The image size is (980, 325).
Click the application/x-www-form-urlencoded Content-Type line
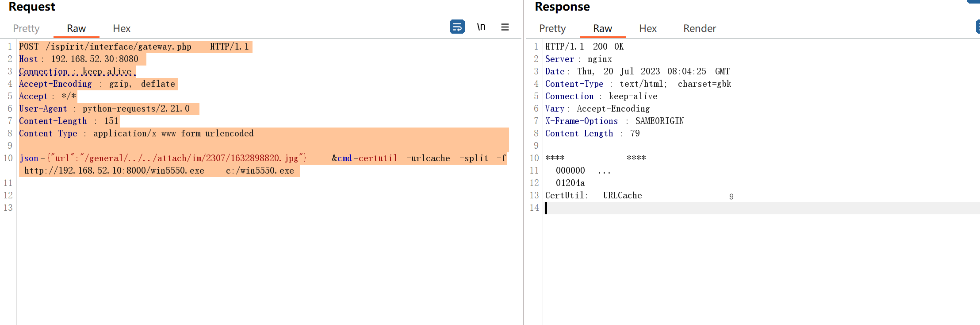point(136,133)
